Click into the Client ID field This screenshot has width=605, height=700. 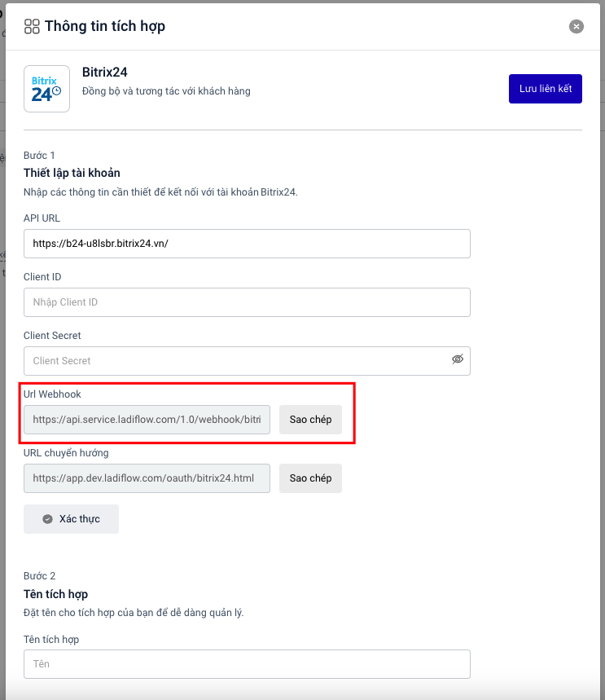247,302
